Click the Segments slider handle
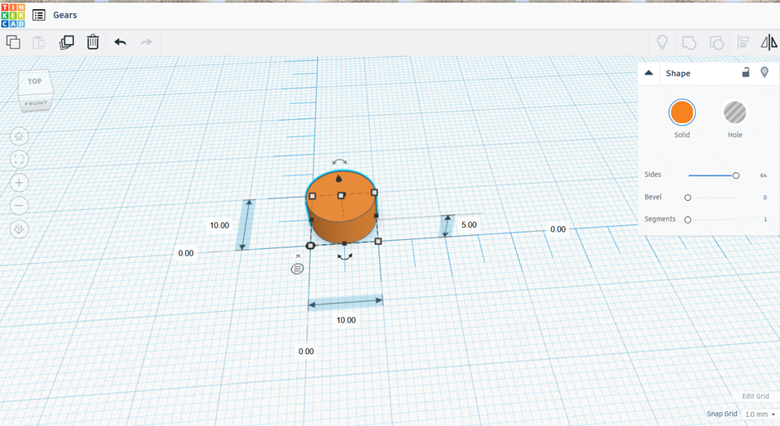 click(687, 219)
